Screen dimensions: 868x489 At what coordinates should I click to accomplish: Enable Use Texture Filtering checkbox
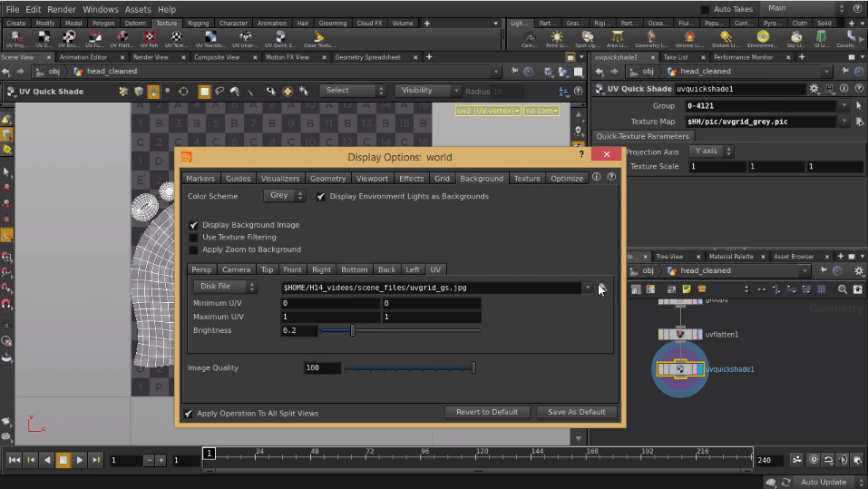click(x=193, y=238)
